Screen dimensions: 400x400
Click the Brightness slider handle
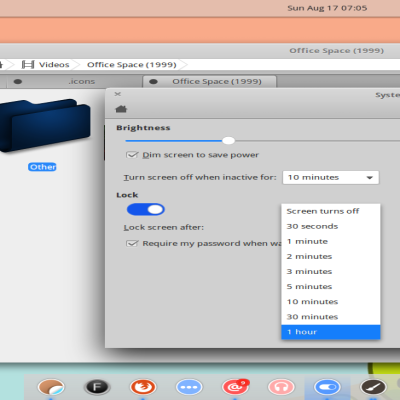click(228, 141)
